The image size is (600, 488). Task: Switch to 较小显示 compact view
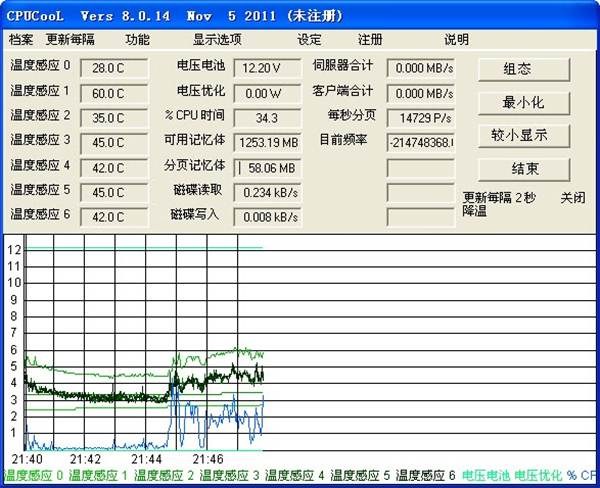524,135
